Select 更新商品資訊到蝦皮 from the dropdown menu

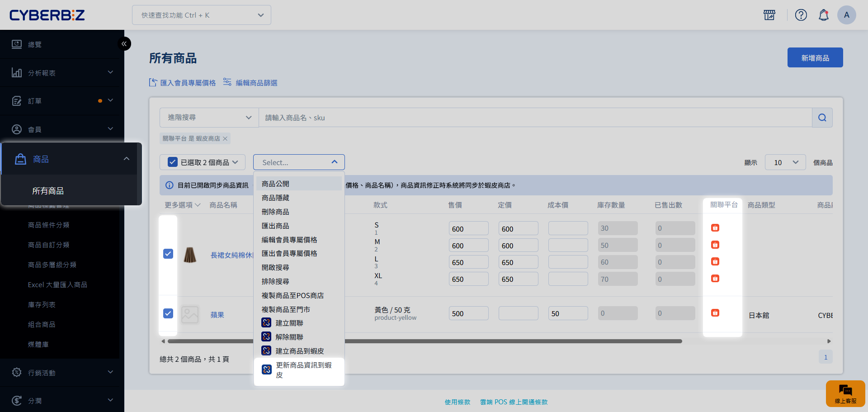tap(299, 370)
